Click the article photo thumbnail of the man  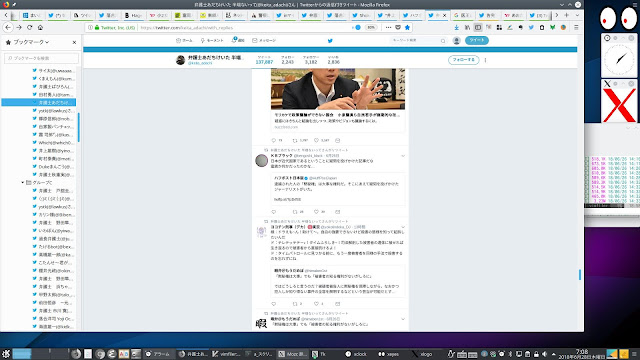click(x=338, y=89)
